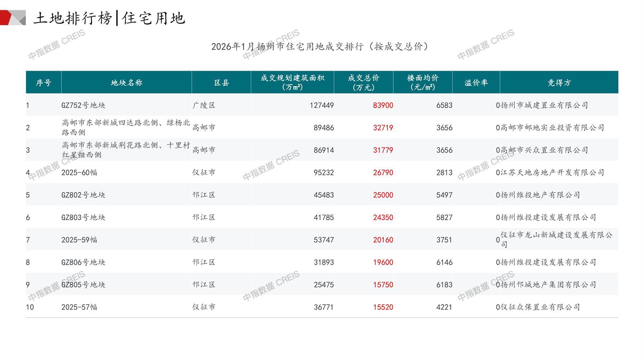
Task: Click the 序号 column header
Action: (x=43, y=83)
